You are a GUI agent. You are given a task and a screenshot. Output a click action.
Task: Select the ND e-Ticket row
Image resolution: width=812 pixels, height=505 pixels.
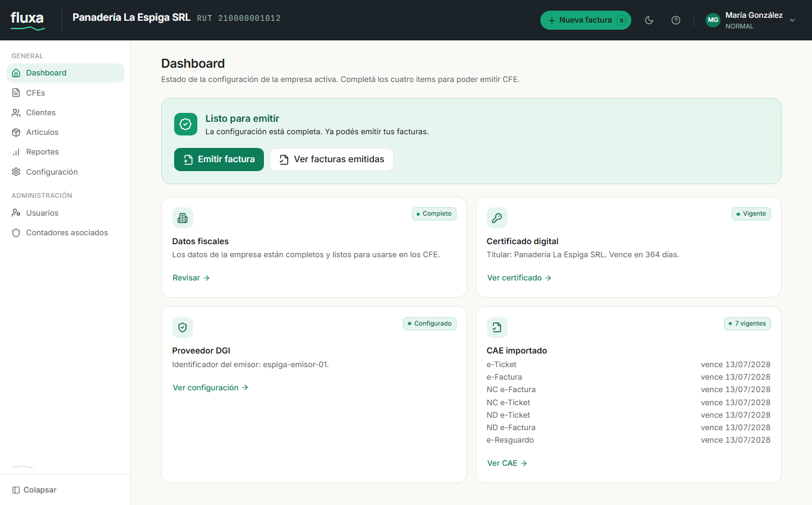[x=628, y=415]
